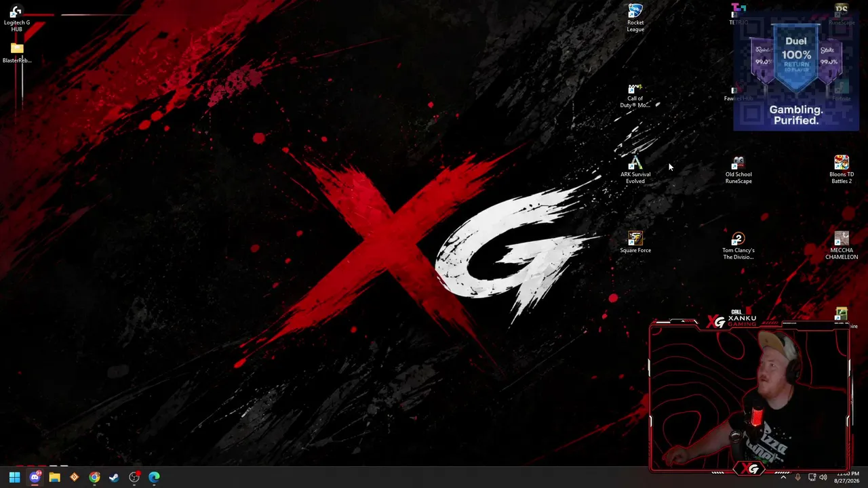
Task: Open the Logitech G HUB desktop shortcut
Action: pyautogui.click(x=16, y=18)
